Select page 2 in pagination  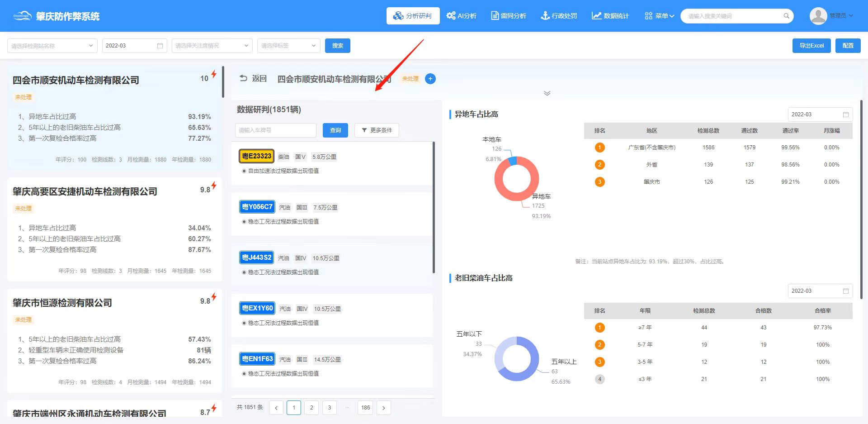click(311, 408)
